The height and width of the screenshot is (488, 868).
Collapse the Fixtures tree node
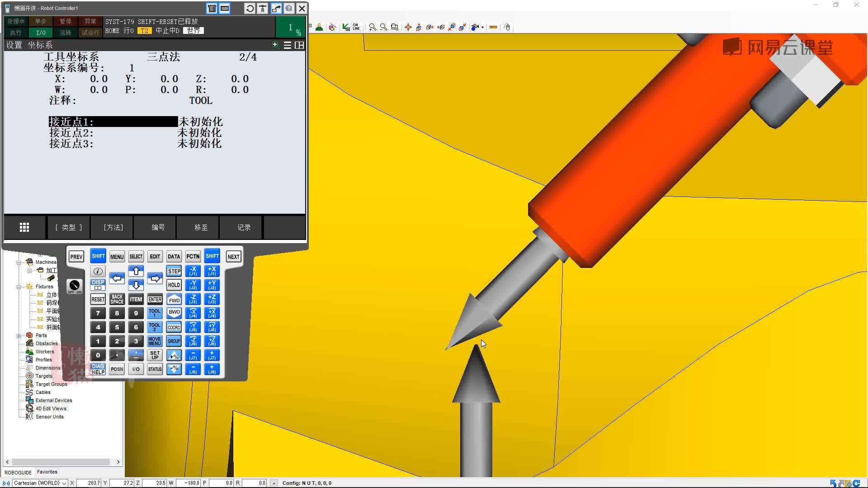coord(19,287)
